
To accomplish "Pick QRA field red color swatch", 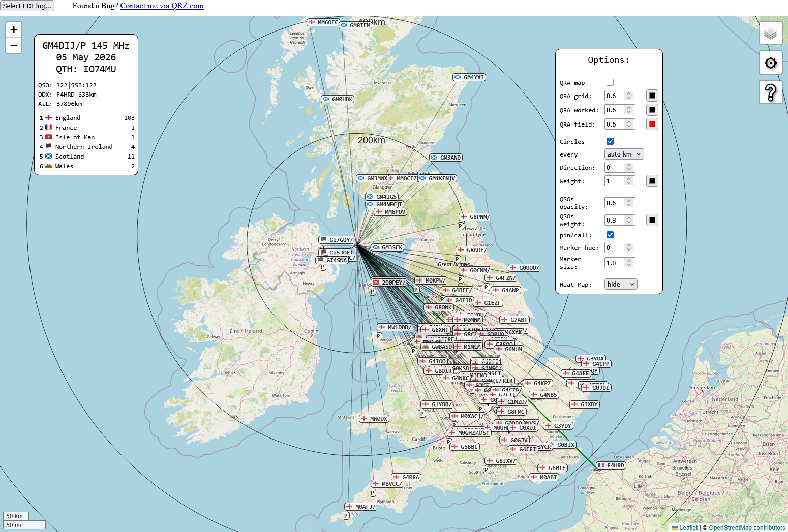I will tap(652, 124).
